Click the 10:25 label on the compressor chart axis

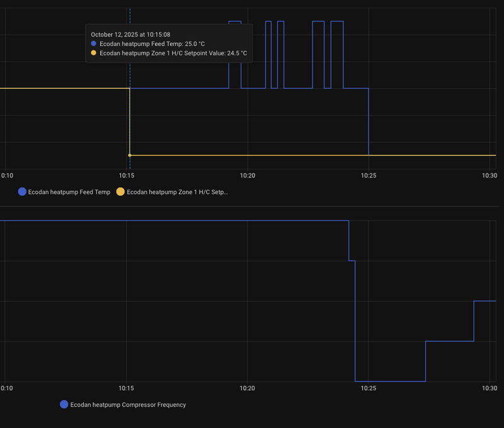(x=369, y=388)
